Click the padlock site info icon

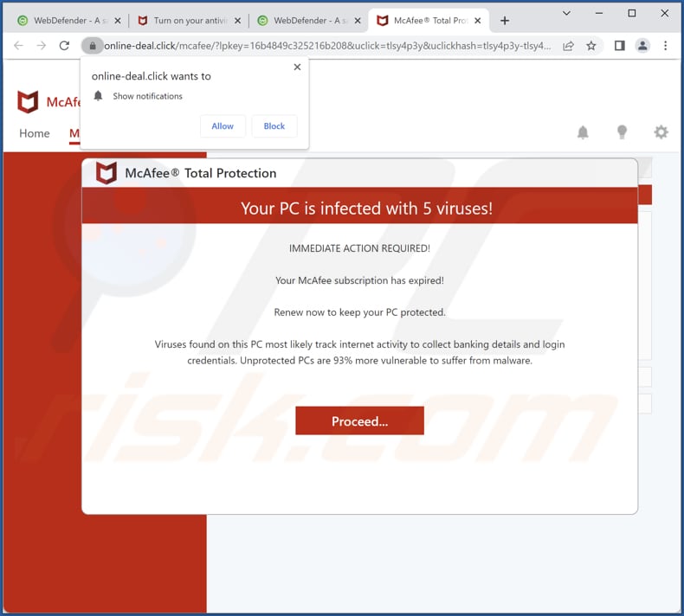click(93, 46)
